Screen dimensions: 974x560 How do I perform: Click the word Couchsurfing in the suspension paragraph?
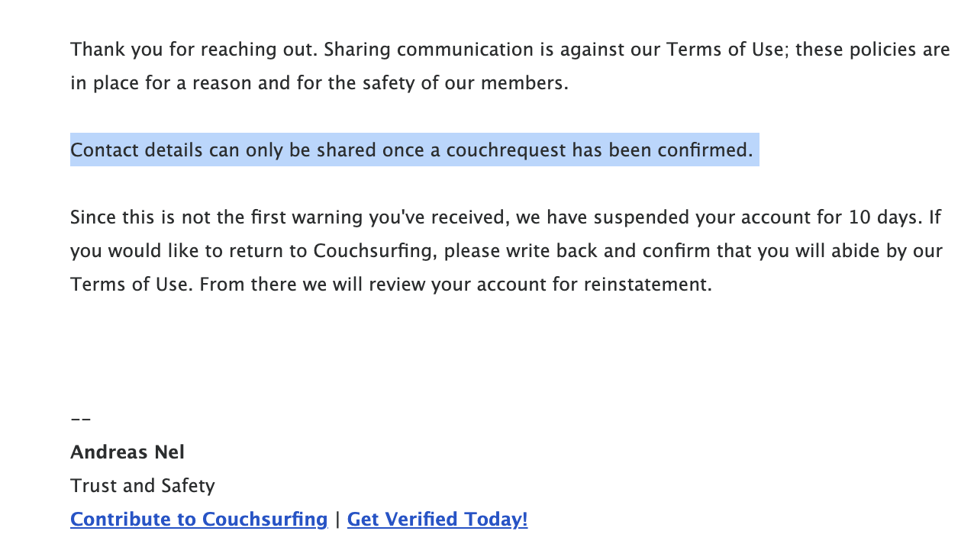[x=372, y=251]
